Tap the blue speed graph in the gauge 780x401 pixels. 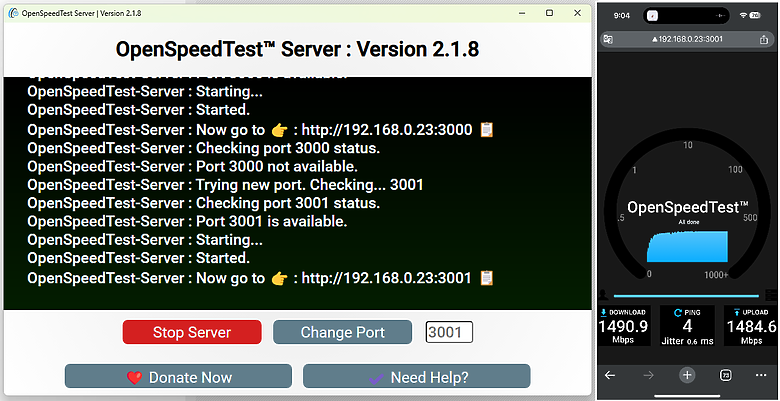(687, 247)
